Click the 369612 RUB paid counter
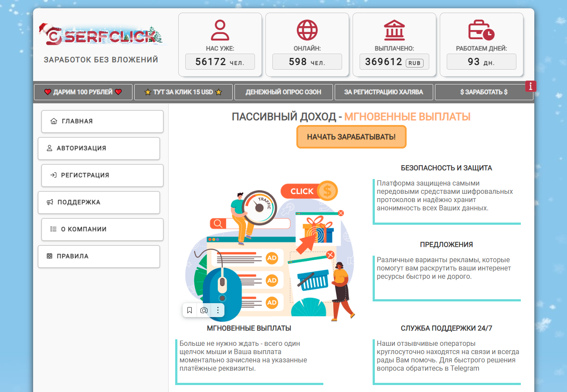Image resolution: width=567 pixels, height=392 pixels. (x=394, y=62)
